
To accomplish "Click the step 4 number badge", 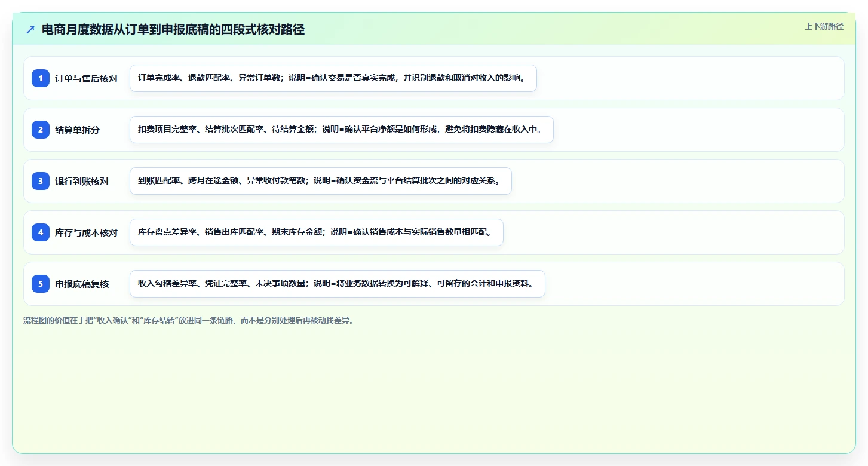I will pyautogui.click(x=41, y=232).
